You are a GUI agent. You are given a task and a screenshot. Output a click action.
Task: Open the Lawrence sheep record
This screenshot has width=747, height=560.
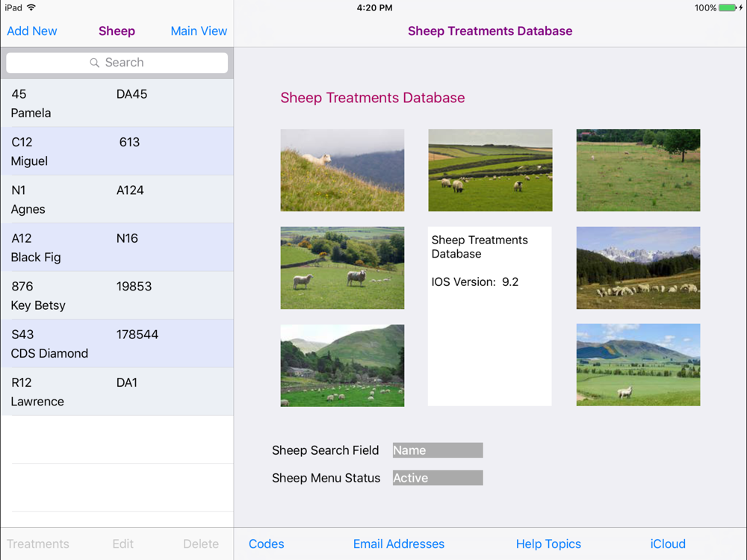tap(117, 392)
